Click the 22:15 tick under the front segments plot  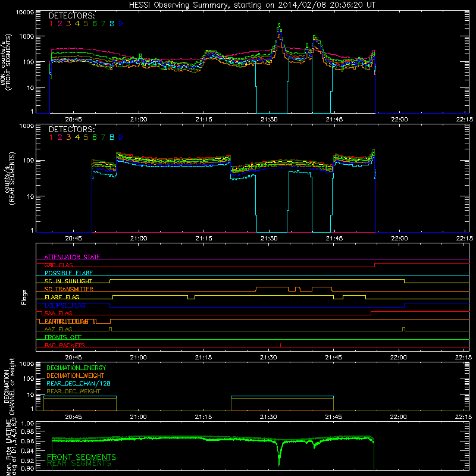coord(464,120)
